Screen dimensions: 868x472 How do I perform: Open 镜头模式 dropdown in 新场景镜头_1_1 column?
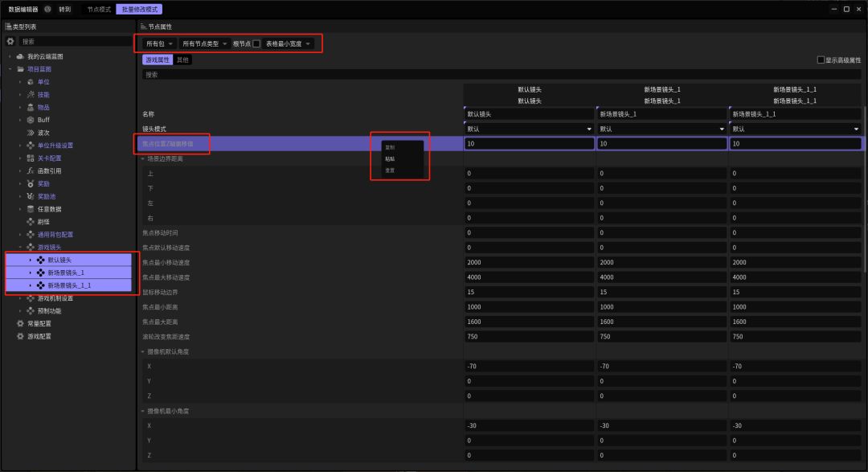(x=796, y=129)
